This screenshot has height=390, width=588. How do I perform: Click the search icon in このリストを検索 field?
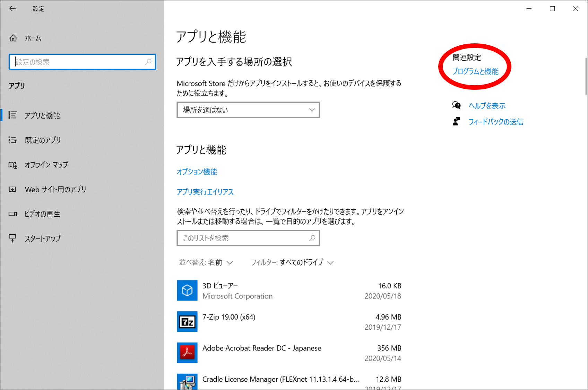pos(312,238)
